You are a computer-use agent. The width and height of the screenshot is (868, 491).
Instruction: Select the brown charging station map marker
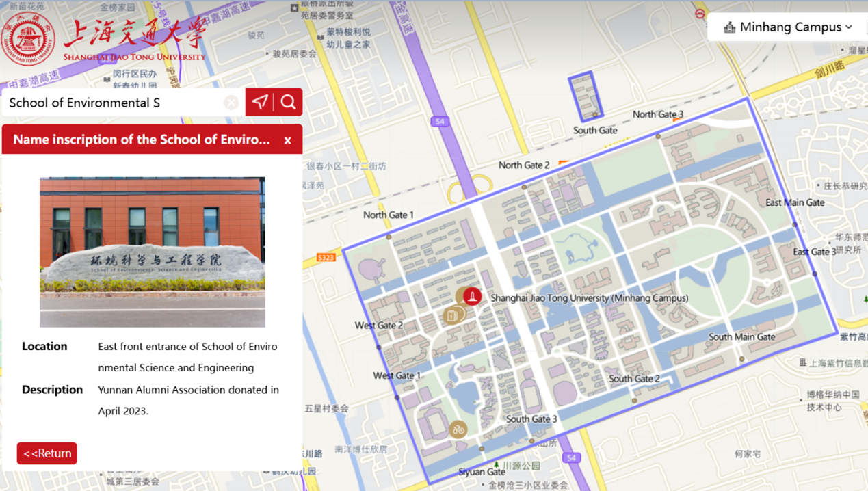tap(451, 315)
